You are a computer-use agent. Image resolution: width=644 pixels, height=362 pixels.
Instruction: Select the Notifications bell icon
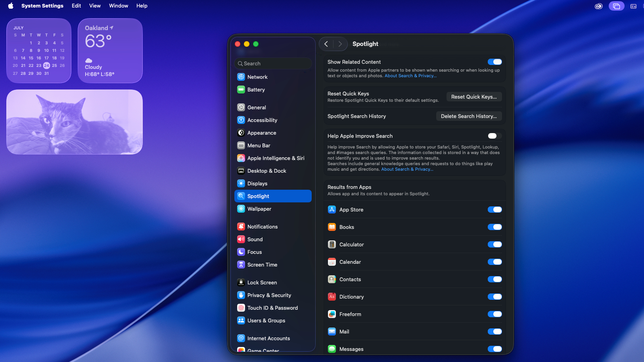point(241,227)
